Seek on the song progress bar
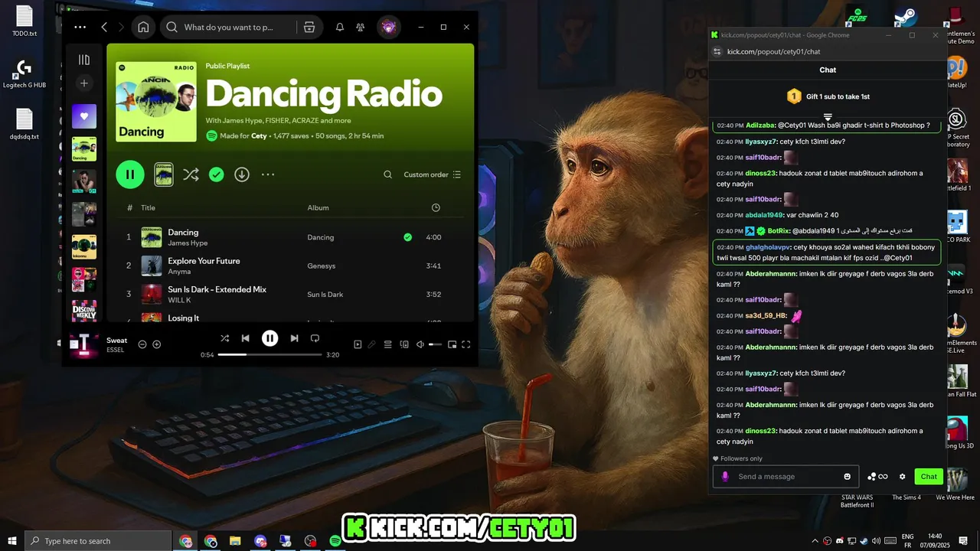 (x=269, y=354)
